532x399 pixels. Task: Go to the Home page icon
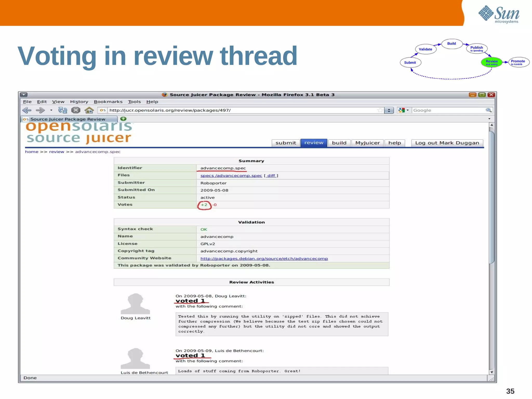click(x=89, y=110)
